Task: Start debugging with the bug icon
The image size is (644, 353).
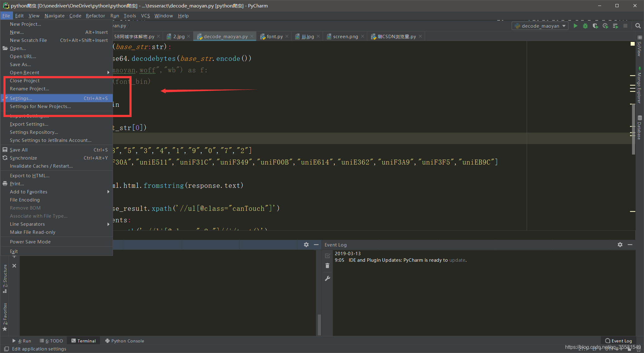Action: (x=585, y=26)
